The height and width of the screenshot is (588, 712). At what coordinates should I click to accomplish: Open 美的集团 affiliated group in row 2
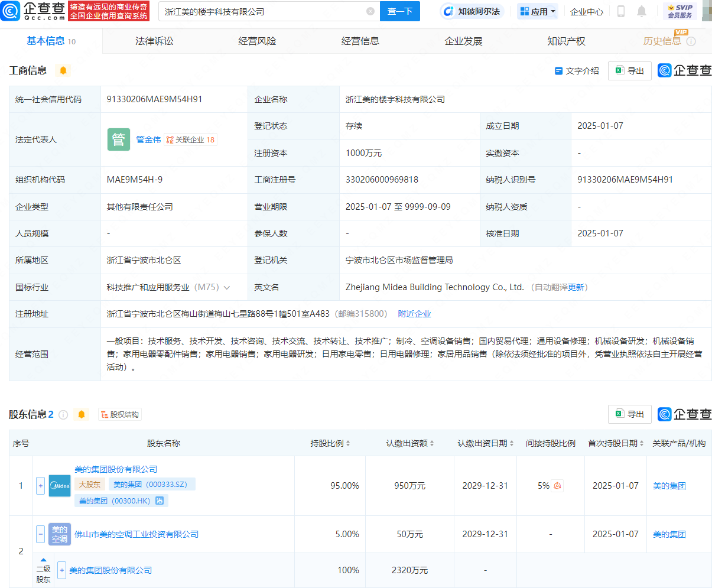click(669, 534)
